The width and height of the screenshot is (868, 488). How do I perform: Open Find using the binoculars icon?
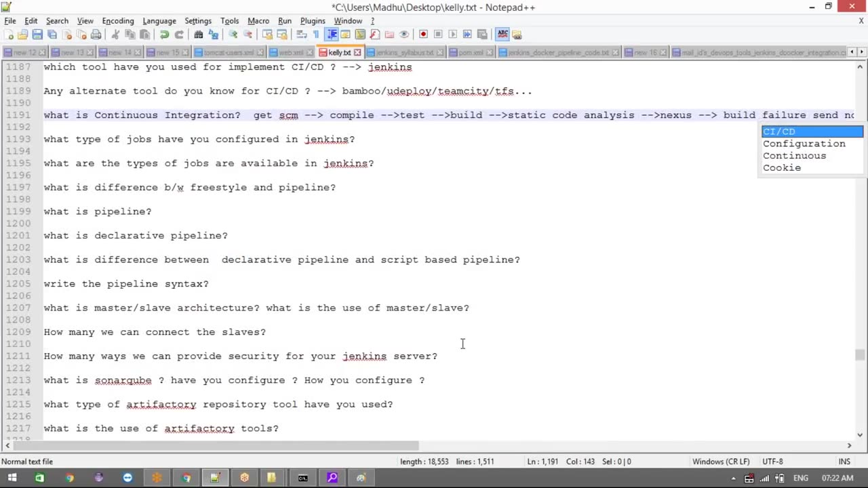(199, 35)
